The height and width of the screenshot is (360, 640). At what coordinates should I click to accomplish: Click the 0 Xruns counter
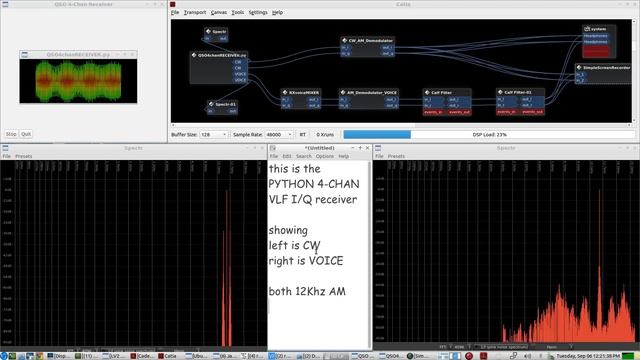pos(325,134)
